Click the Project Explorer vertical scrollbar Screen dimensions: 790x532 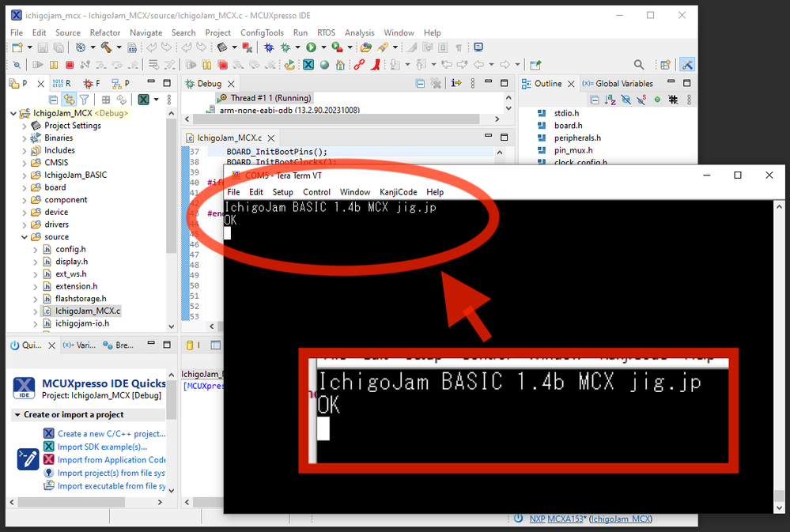(x=172, y=184)
